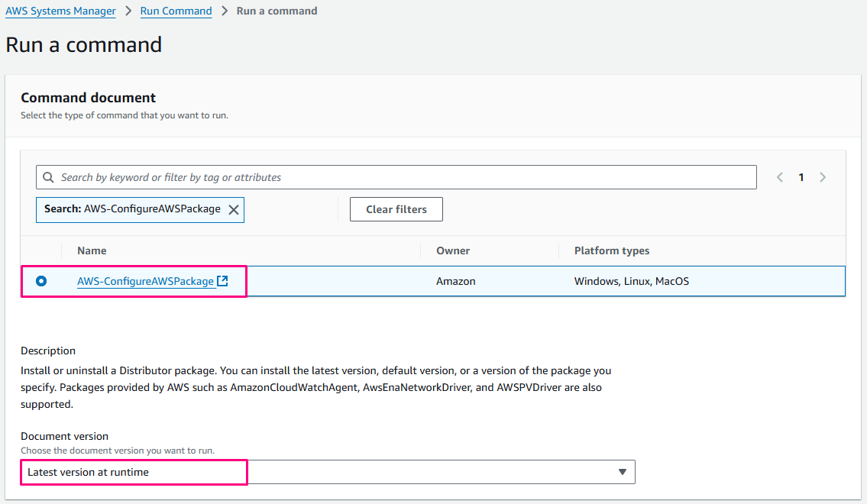Click the Platform types column header
The image size is (867, 504).
pyautogui.click(x=612, y=250)
